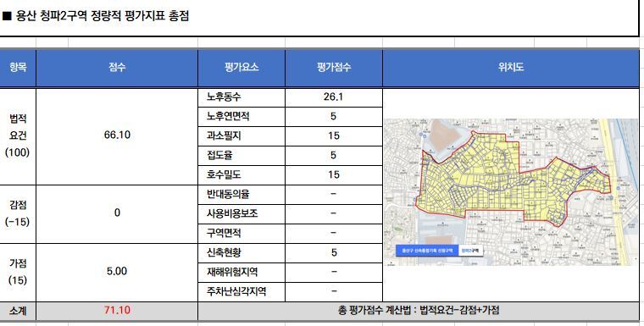Select the '평가요소' header cell
This screenshot has width=644, height=326.
coord(241,68)
